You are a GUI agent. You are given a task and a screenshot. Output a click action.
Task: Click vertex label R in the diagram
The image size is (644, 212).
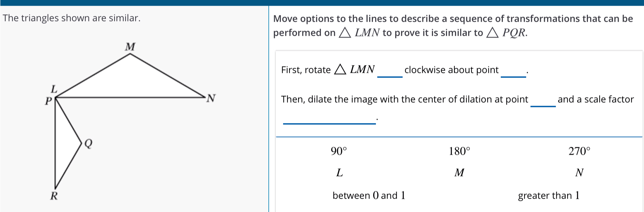(x=54, y=196)
